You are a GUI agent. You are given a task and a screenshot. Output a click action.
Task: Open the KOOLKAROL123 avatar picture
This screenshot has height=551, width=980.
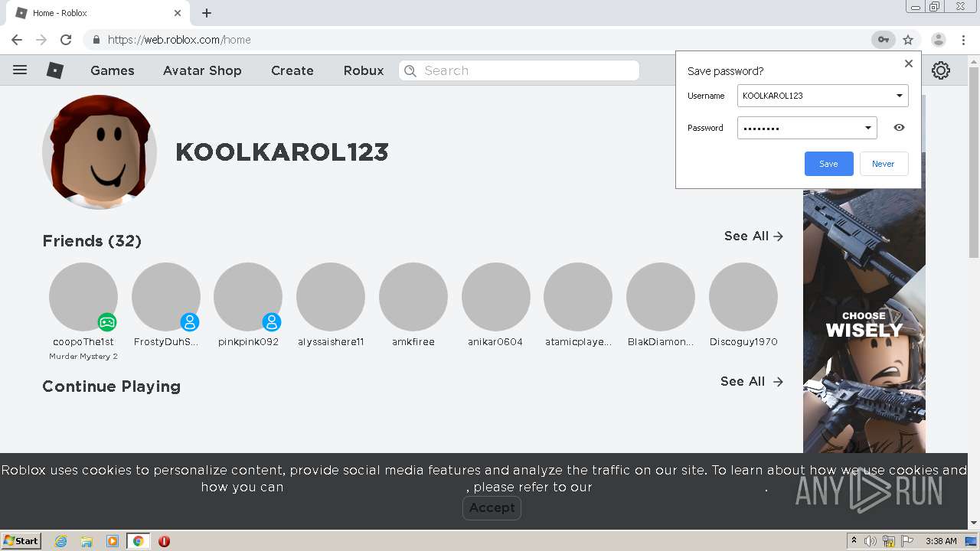coord(100,152)
